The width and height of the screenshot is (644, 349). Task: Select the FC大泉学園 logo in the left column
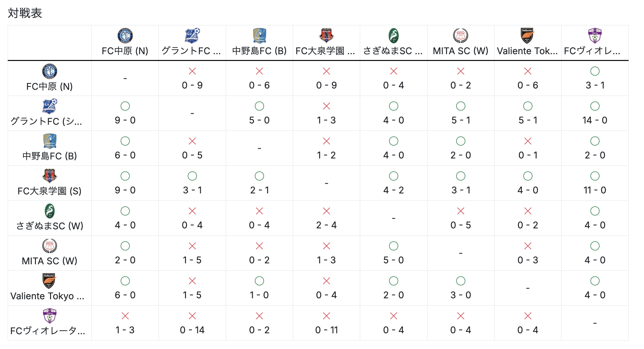pyautogui.click(x=50, y=176)
